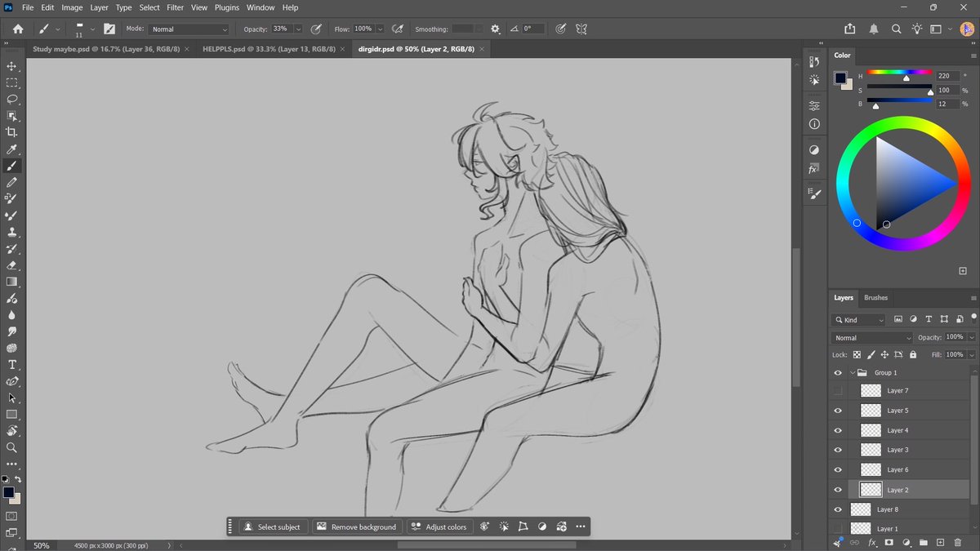Select the Type tool
The width and height of the screenshot is (980, 551).
11,365
